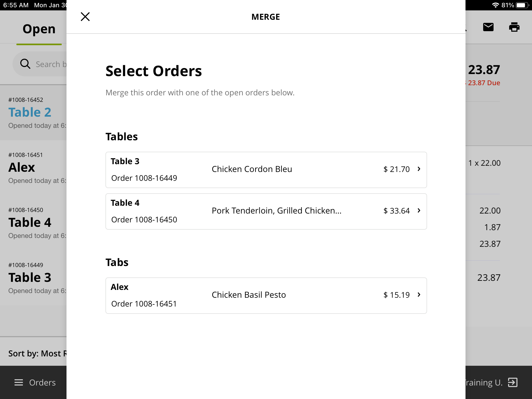Click the search magnifier icon
Image resolution: width=532 pixels, height=399 pixels.
pyautogui.click(x=25, y=64)
